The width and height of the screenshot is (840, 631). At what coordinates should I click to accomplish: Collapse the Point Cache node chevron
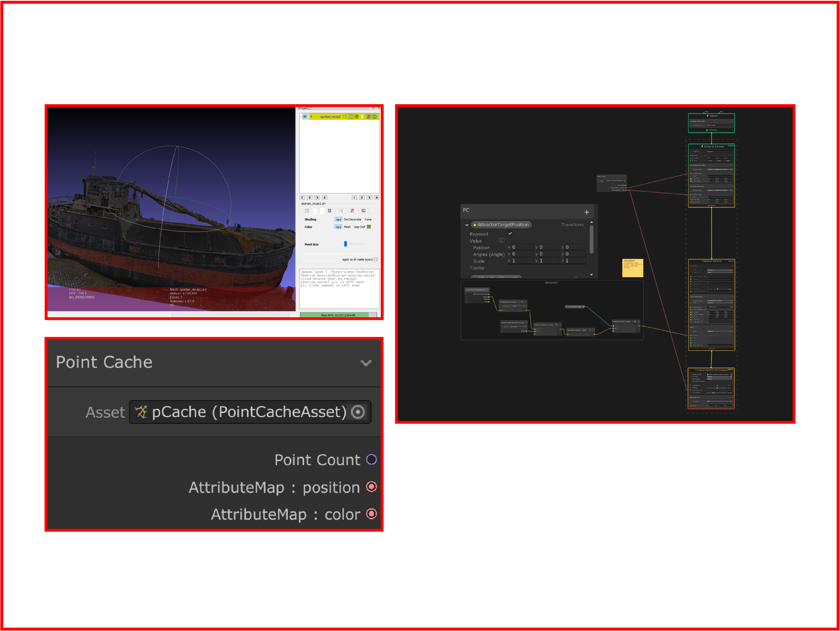pyautogui.click(x=366, y=363)
